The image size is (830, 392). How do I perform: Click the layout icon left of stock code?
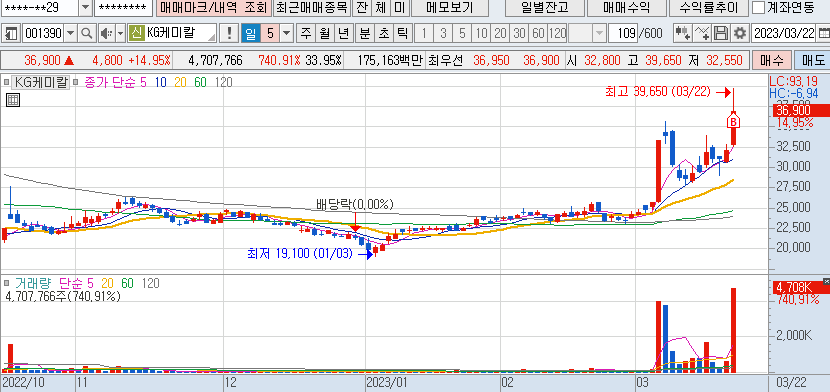[x=11, y=33]
